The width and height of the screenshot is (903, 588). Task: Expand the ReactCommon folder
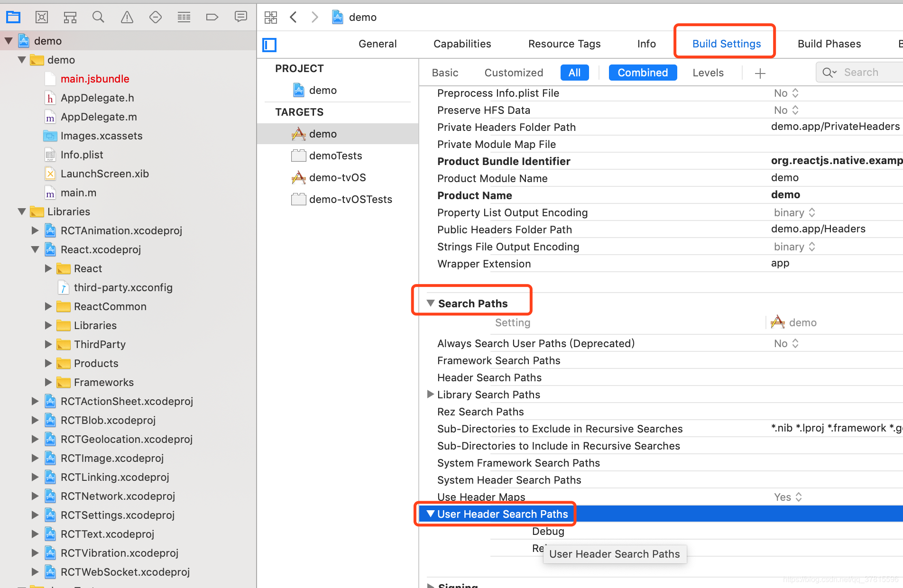click(48, 306)
